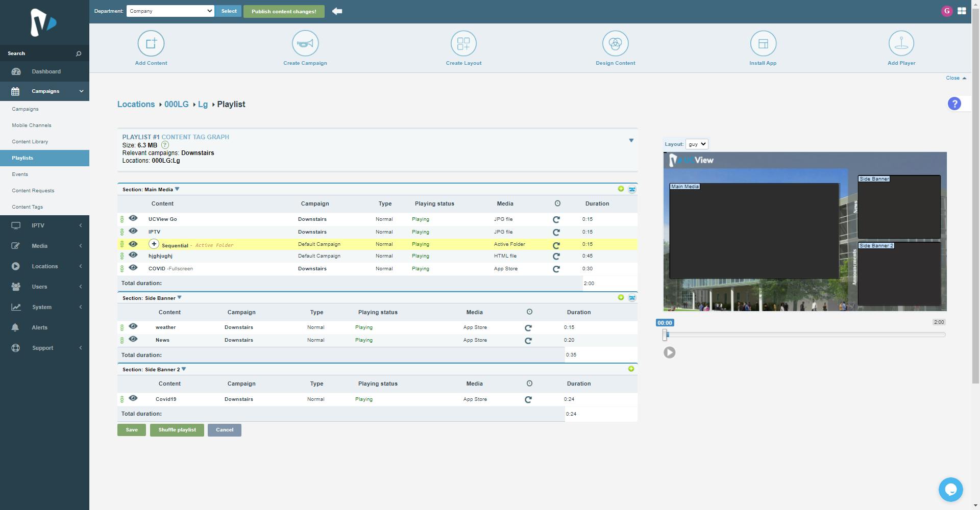The image size is (980, 510).
Task: Toggle eye visibility for News row
Action: [x=133, y=339]
